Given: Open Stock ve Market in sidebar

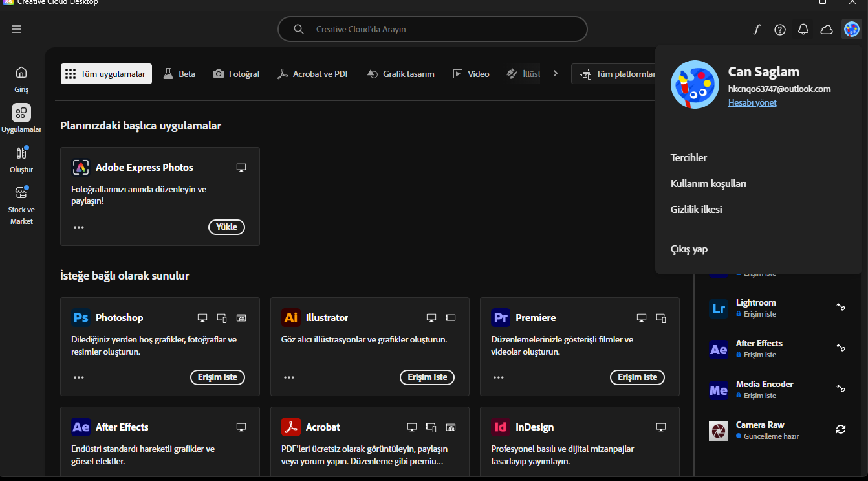Looking at the screenshot, I should pos(21,205).
